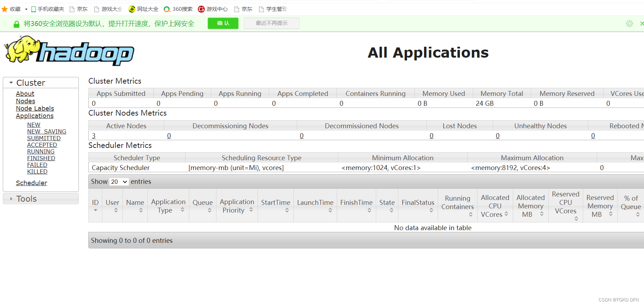Sort table by LaunchTime column
The width and height of the screenshot is (644, 305).
pos(330,210)
